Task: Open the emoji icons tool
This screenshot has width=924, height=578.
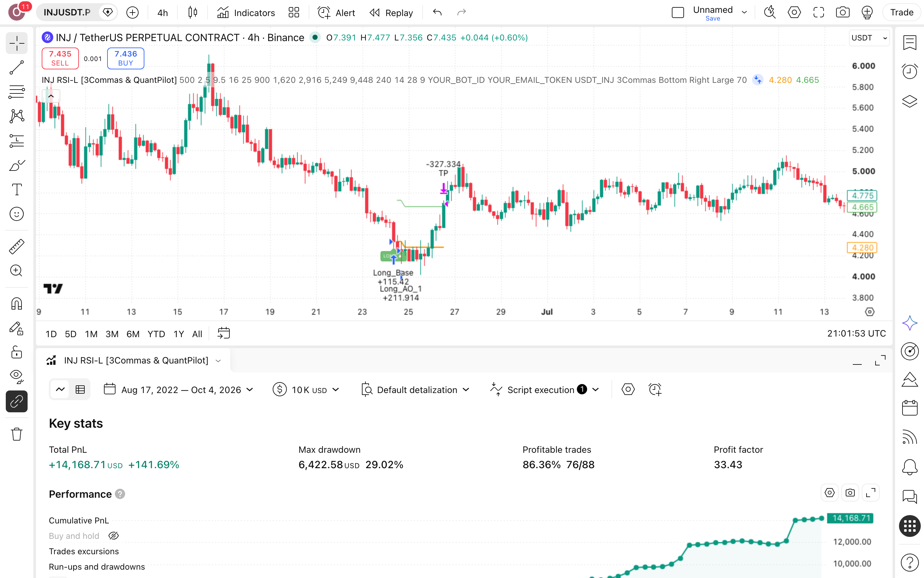Action: click(x=16, y=214)
